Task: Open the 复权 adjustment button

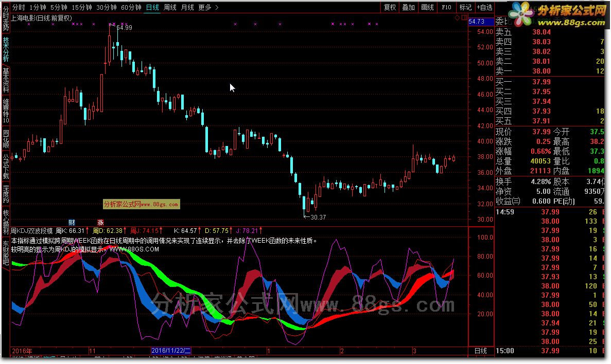Action: coord(390,7)
